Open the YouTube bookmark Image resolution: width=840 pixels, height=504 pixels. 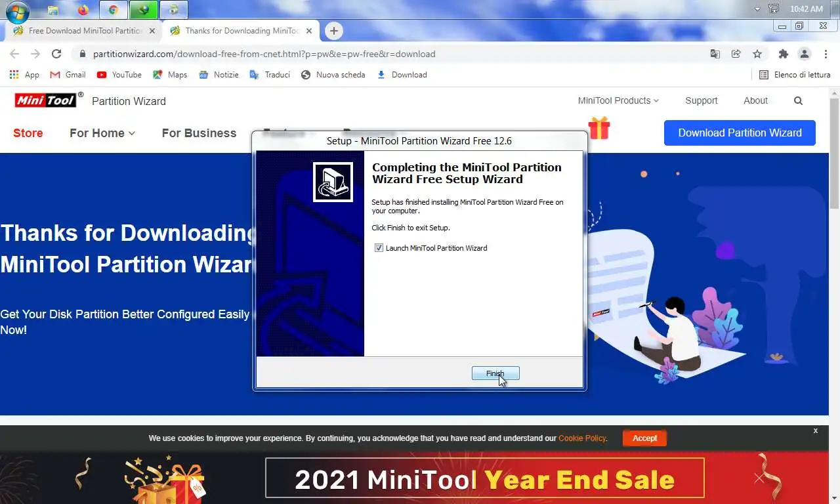[119, 75]
